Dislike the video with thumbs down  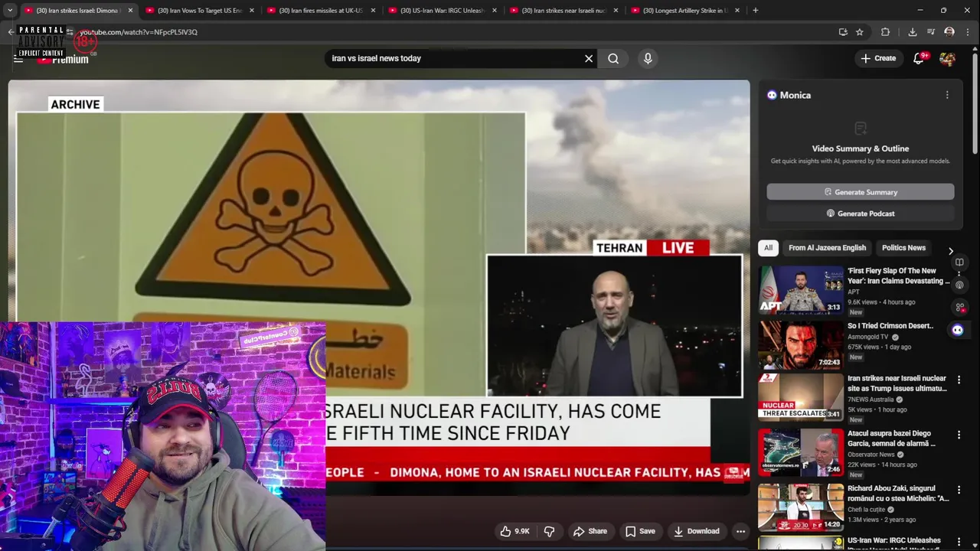[x=549, y=531]
